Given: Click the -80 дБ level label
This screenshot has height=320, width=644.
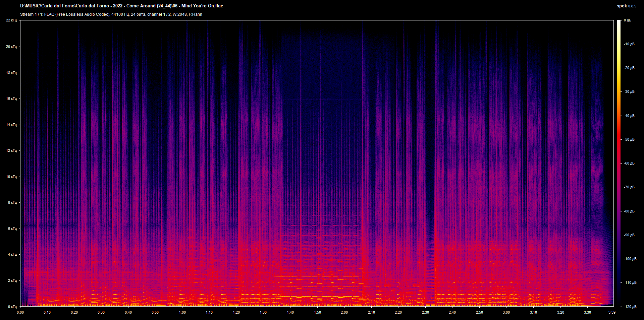Looking at the screenshot, I should click(x=629, y=211).
